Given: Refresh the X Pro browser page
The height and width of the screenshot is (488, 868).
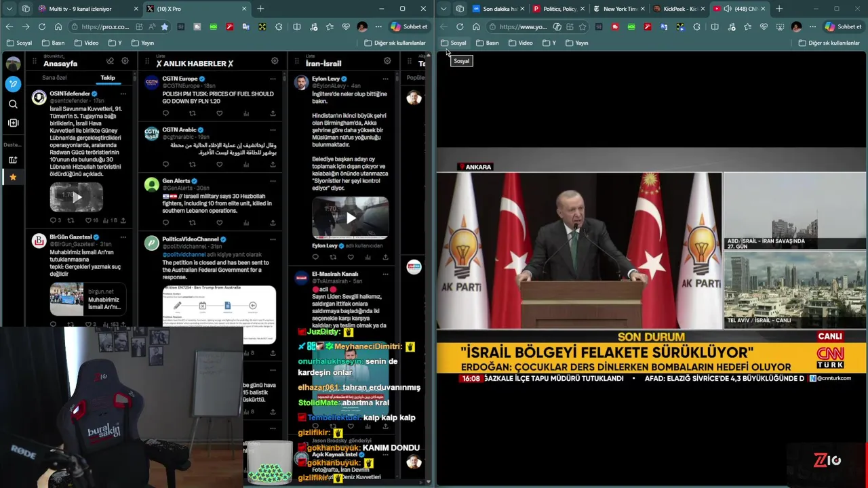Looking at the screenshot, I should tap(41, 26).
